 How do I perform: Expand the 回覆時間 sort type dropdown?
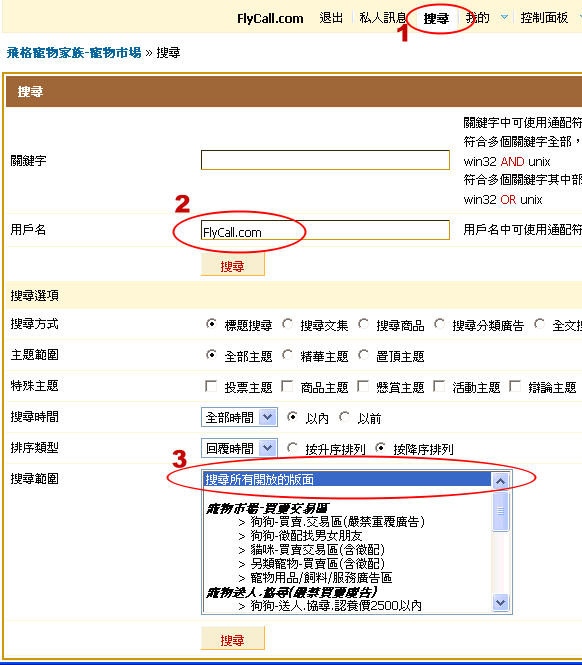coord(240,448)
